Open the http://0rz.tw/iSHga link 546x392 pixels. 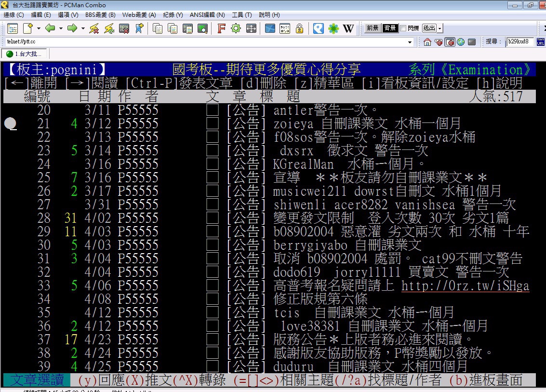click(465, 286)
